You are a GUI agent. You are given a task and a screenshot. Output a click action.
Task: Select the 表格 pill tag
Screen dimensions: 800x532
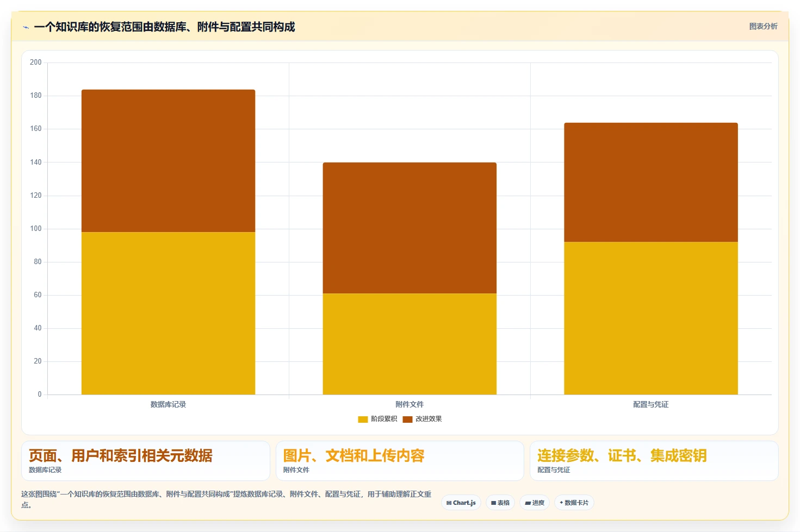(500, 503)
